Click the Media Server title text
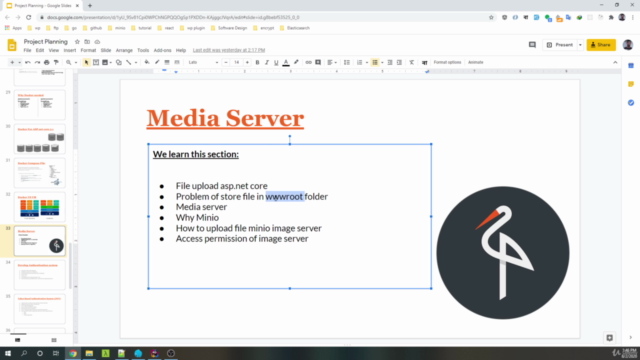Viewport: 640px width, 360px height. click(x=225, y=118)
